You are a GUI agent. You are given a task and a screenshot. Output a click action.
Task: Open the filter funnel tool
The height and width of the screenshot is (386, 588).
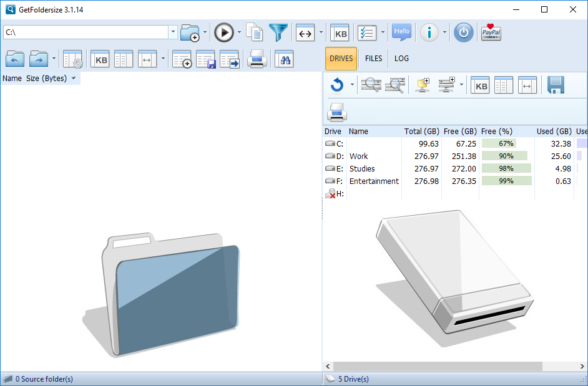pyautogui.click(x=278, y=32)
